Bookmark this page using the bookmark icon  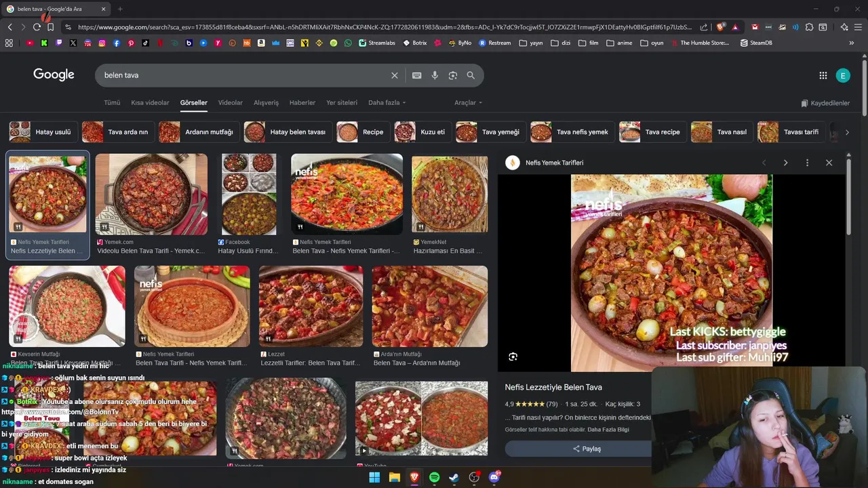point(50,27)
